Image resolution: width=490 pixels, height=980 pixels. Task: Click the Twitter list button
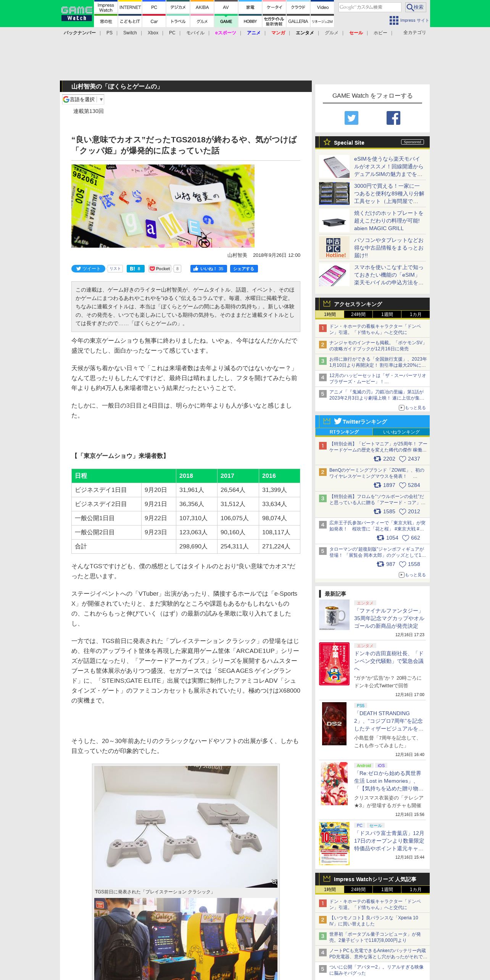(x=115, y=269)
